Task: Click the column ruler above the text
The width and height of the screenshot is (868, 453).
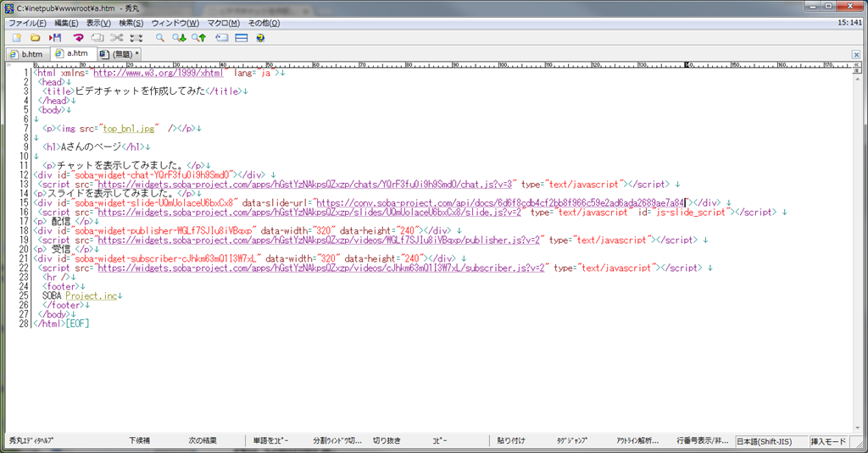Action: point(442,64)
